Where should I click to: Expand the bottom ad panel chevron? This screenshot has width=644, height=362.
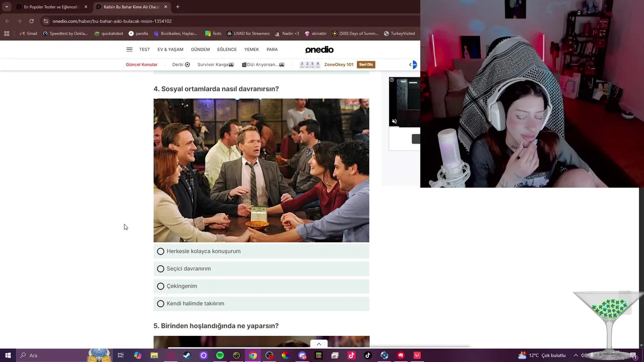(x=318, y=344)
